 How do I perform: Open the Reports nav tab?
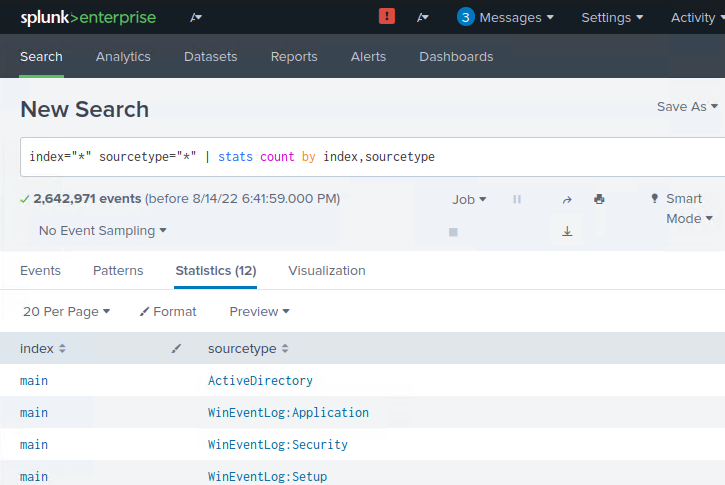point(294,56)
